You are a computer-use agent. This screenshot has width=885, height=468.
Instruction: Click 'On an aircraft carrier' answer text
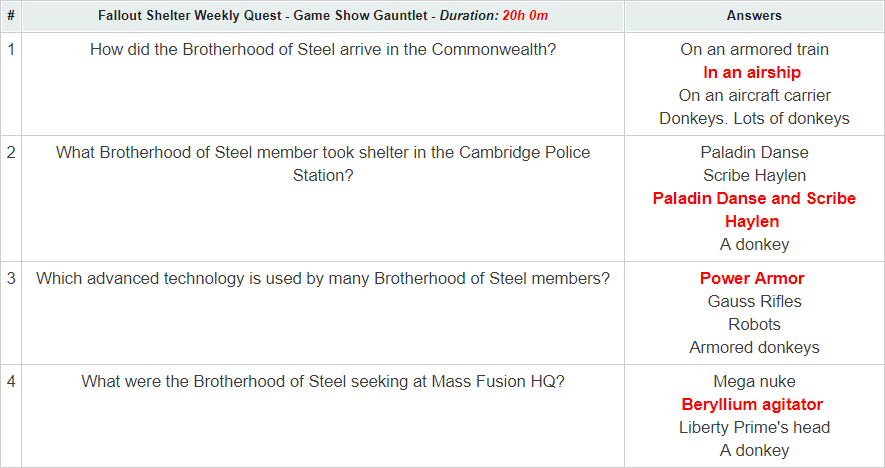tap(754, 95)
